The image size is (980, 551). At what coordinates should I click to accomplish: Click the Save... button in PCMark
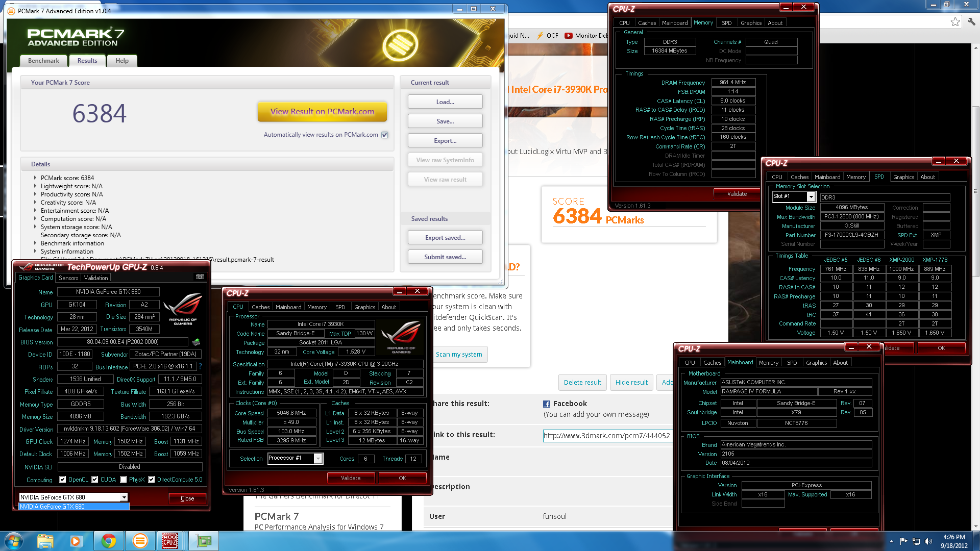(x=445, y=121)
